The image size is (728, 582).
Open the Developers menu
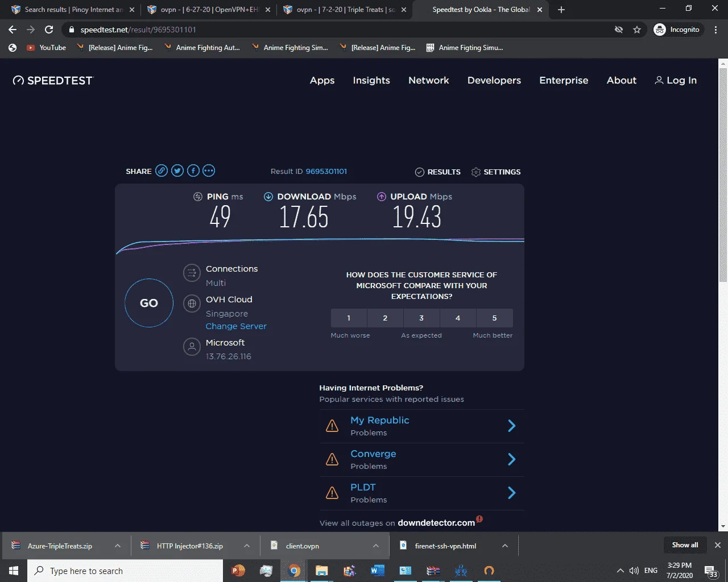pyautogui.click(x=494, y=81)
